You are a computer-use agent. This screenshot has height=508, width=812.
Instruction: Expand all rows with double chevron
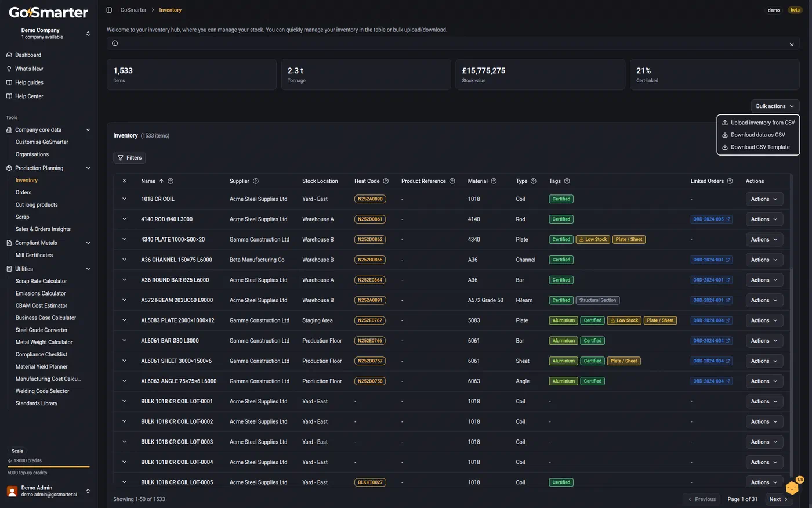[x=124, y=181]
